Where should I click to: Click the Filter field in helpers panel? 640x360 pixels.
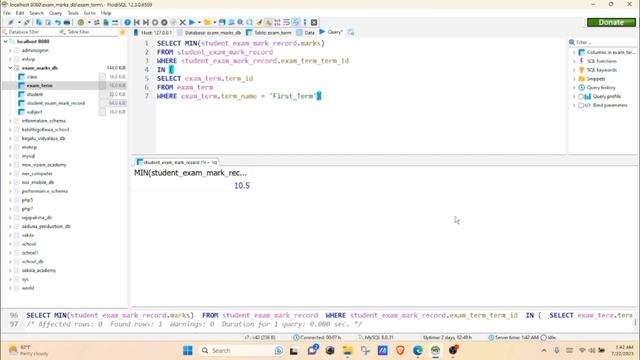(x=606, y=42)
